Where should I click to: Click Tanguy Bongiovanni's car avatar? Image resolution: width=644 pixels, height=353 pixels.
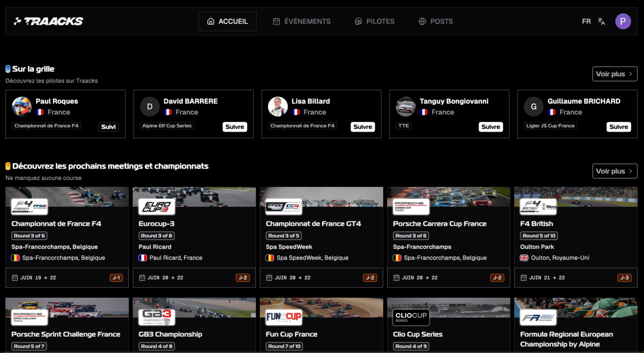click(406, 106)
